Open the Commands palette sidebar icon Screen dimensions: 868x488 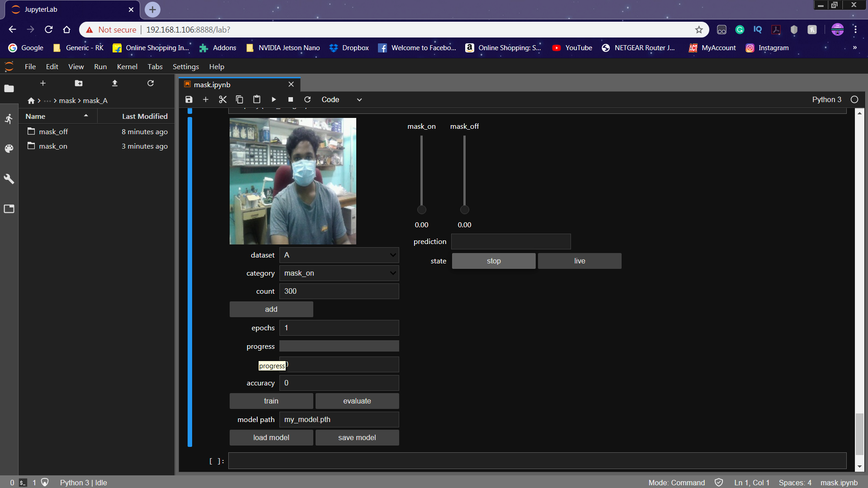click(x=9, y=149)
